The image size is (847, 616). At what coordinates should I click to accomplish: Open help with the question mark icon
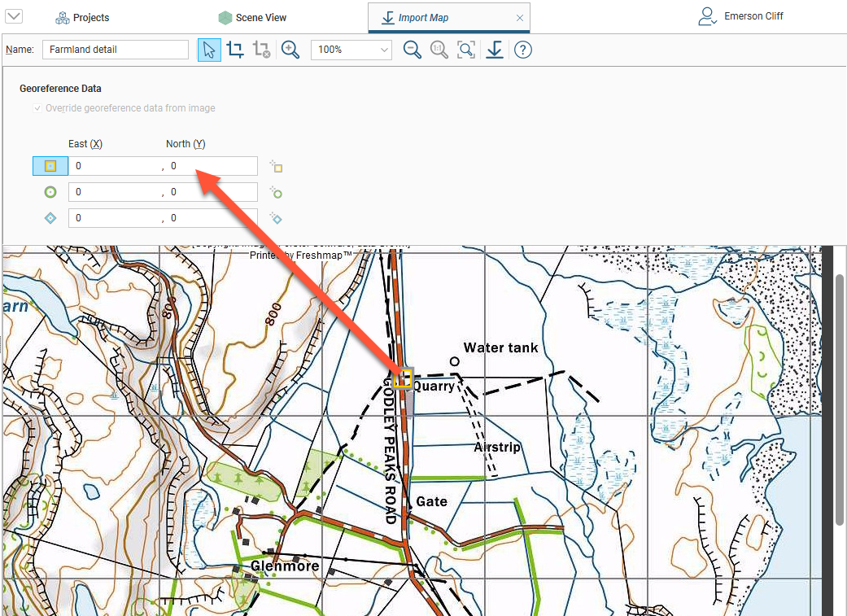[523, 50]
